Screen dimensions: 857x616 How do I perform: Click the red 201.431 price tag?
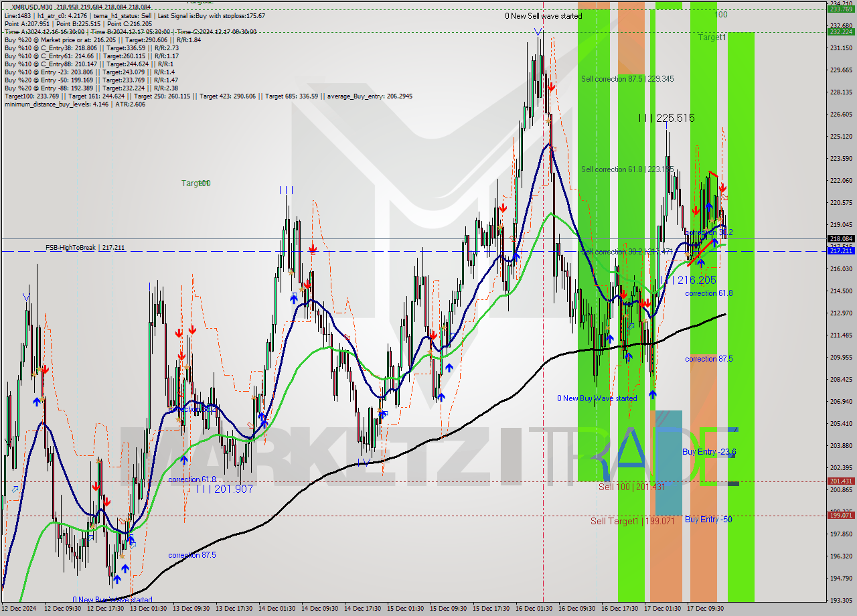tap(841, 481)
